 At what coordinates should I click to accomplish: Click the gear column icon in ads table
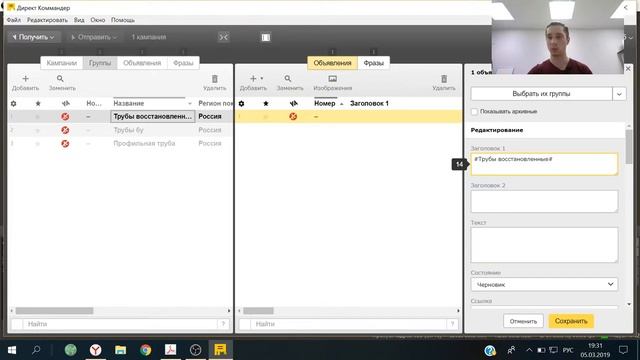(241, 104)
